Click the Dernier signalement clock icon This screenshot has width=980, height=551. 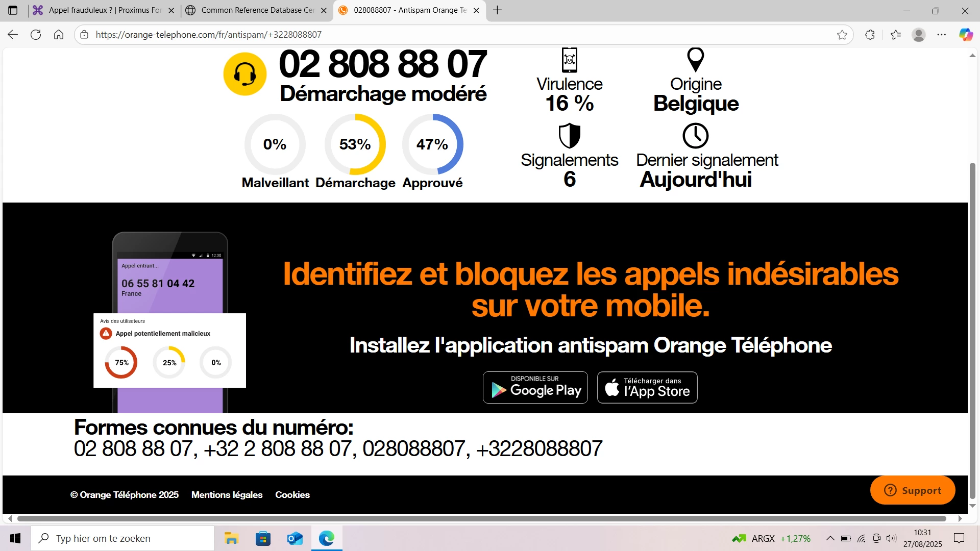696,136
